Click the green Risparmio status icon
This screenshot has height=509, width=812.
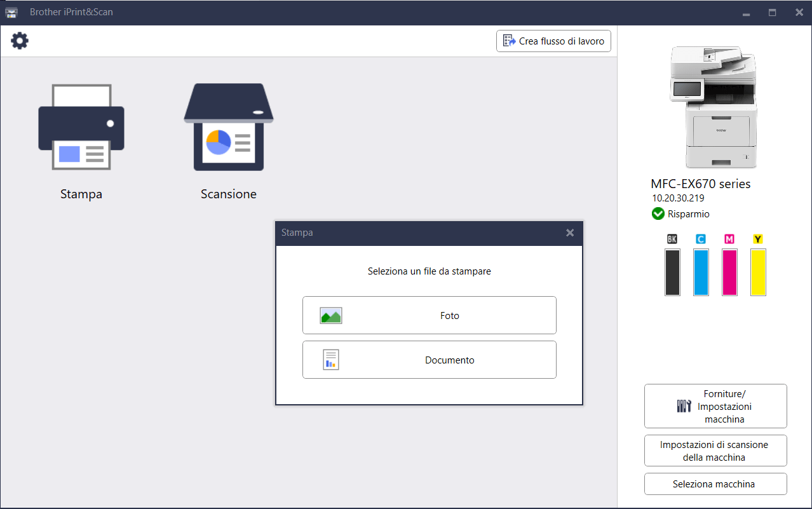[658, 214]
